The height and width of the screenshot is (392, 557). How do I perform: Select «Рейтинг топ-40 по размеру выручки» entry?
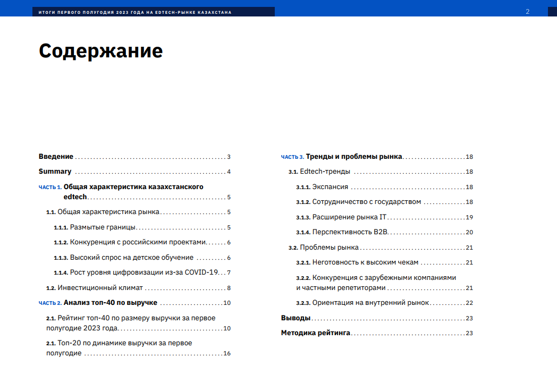coord(139,323)
